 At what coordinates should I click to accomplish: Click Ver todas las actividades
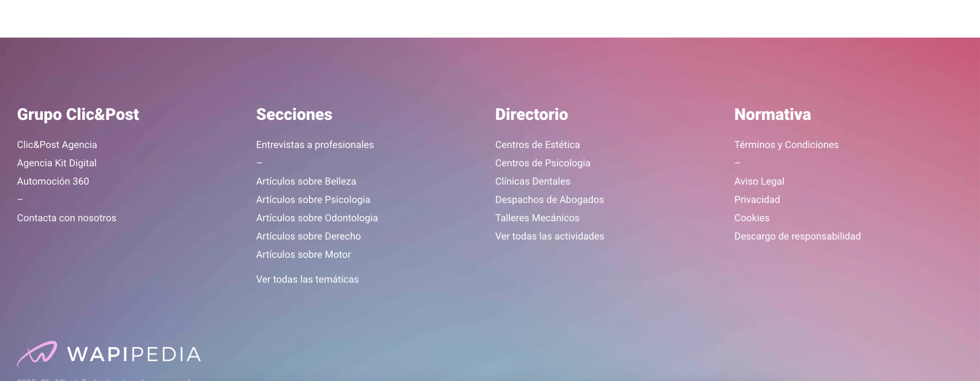[x=549, y=236]
